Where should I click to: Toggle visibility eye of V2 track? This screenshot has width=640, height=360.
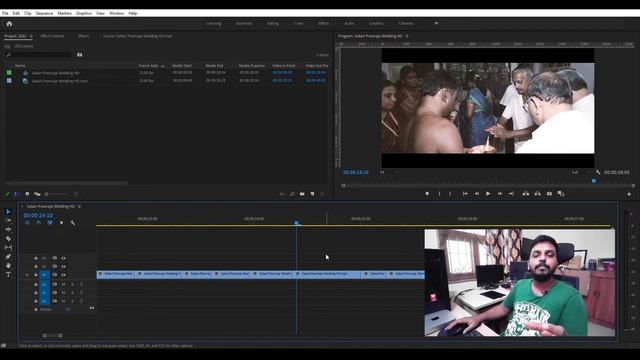[x=63, y=267]
